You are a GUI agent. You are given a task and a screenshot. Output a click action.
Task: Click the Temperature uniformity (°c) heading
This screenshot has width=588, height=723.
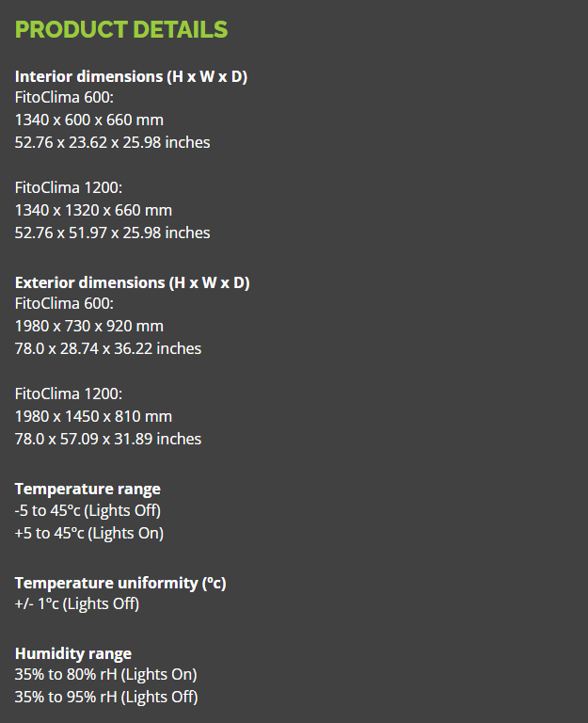tap(120, 584)
